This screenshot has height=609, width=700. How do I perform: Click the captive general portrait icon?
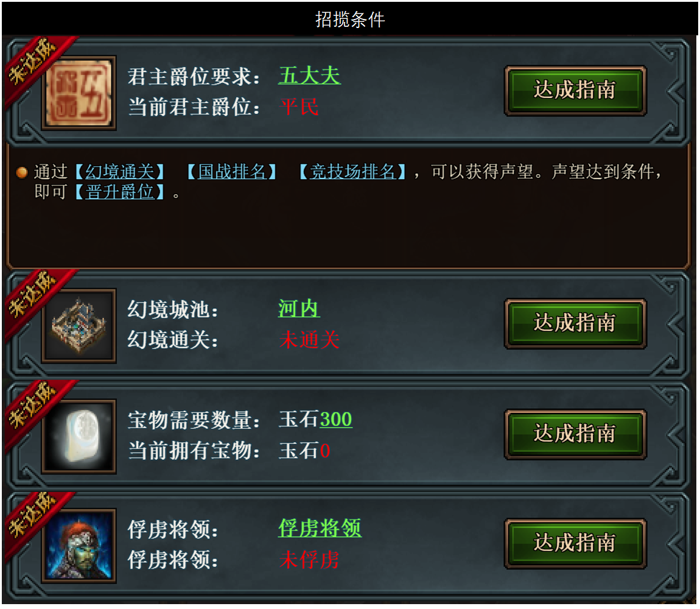click(x=79, y=546)
